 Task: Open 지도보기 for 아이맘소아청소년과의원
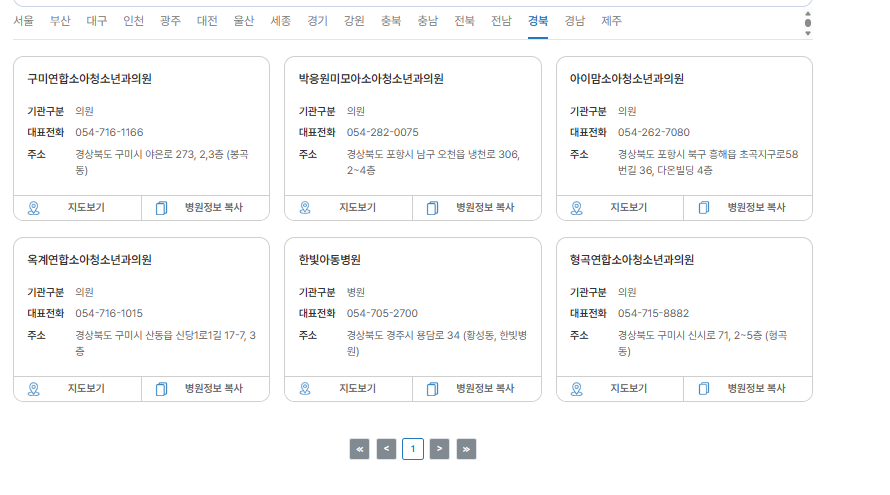(620, 208)
